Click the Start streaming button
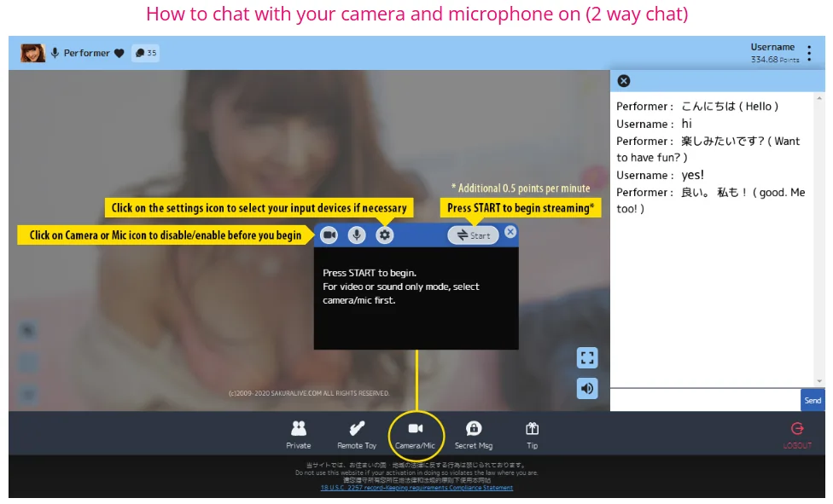Screen dimensions: 833x504 [473, 235]
